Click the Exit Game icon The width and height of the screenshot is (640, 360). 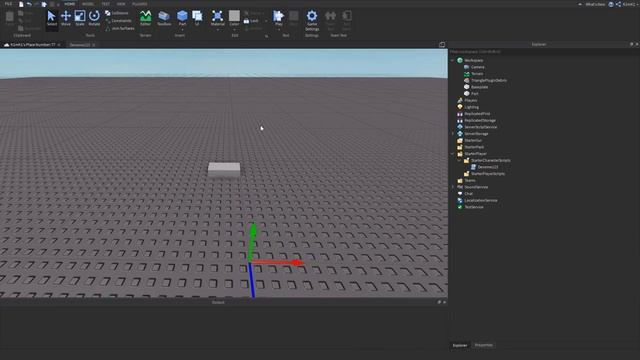click(347, 20)
